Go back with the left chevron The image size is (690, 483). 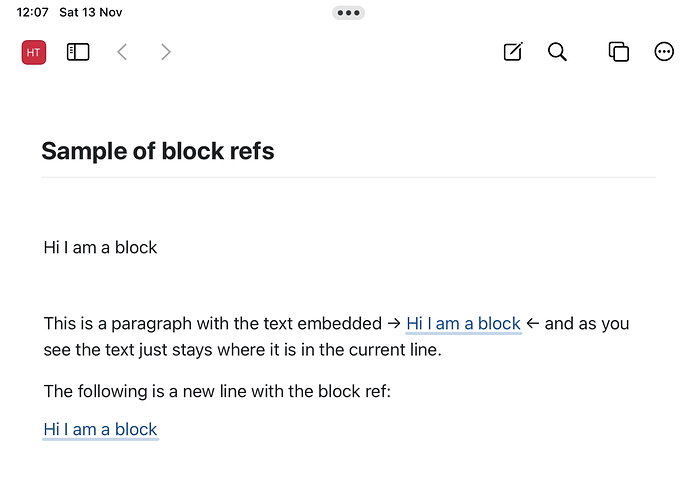[x=122, y=52]
